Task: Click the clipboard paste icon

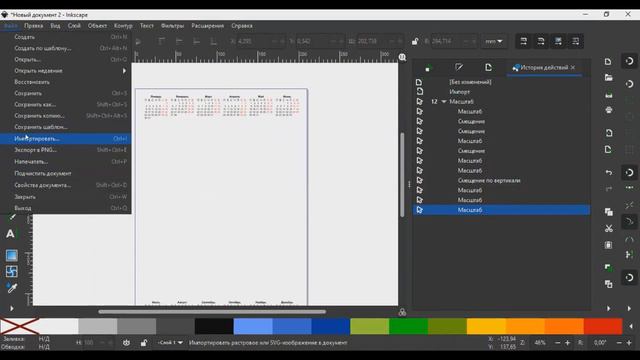Action: [x=608, y=245]
